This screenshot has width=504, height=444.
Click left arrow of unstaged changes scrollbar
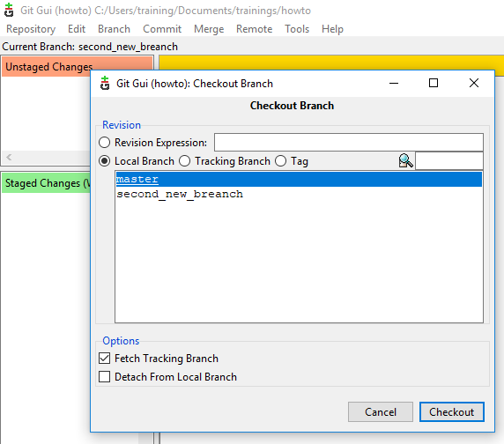(x=9, y=158)
